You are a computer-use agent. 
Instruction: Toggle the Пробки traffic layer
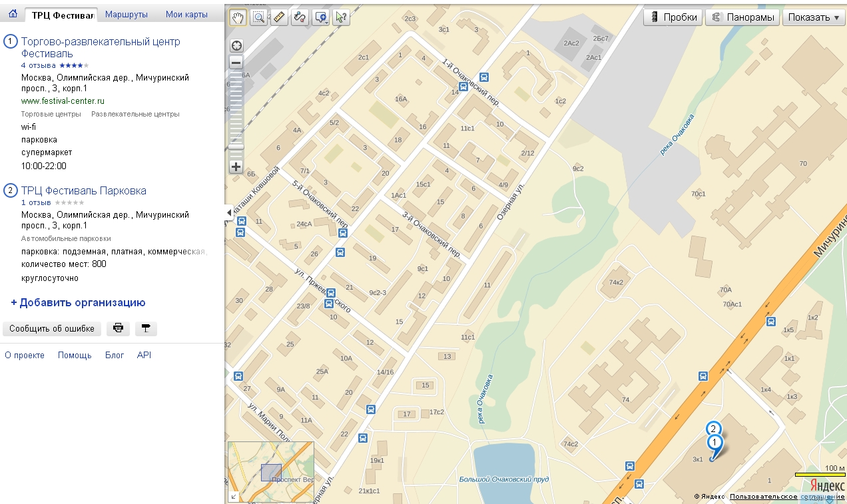[673, 18]
